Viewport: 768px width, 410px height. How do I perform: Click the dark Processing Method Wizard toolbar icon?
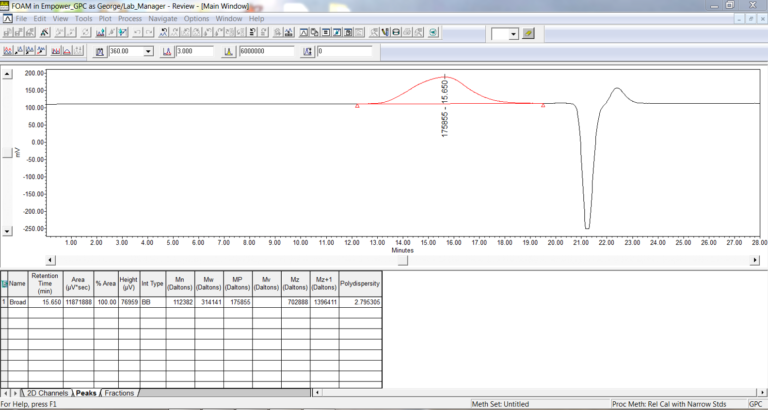[45, 32]
